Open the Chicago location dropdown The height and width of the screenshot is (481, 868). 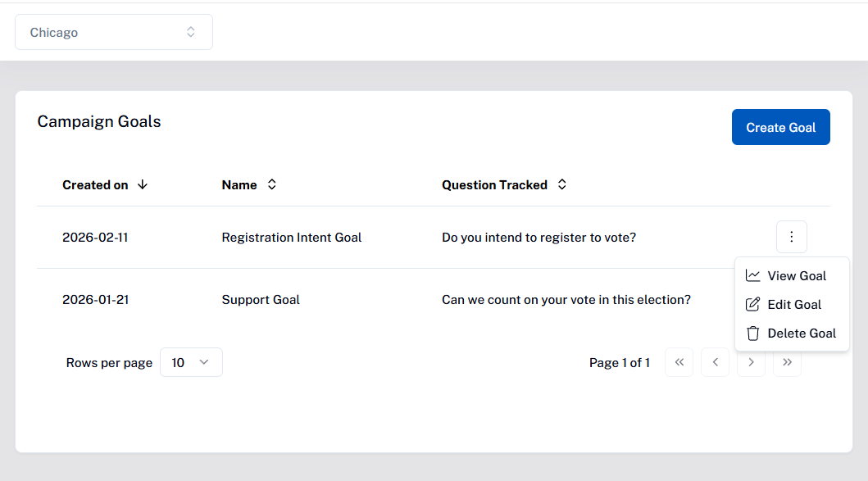point(114,32)
